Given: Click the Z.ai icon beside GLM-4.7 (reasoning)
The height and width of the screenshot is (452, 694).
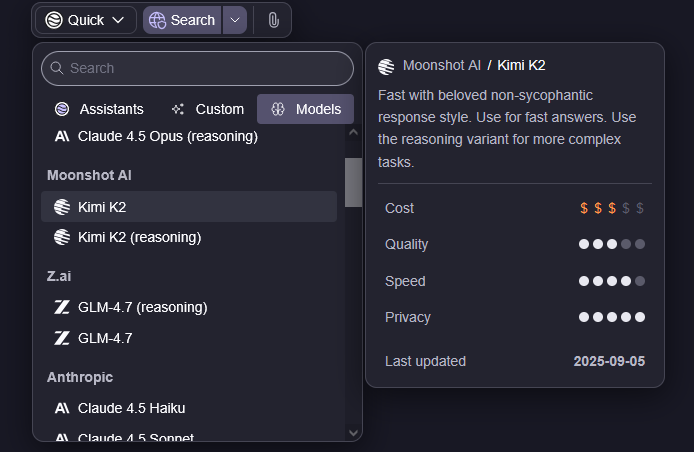Looking at the screenshot, I should pos(62,307).
